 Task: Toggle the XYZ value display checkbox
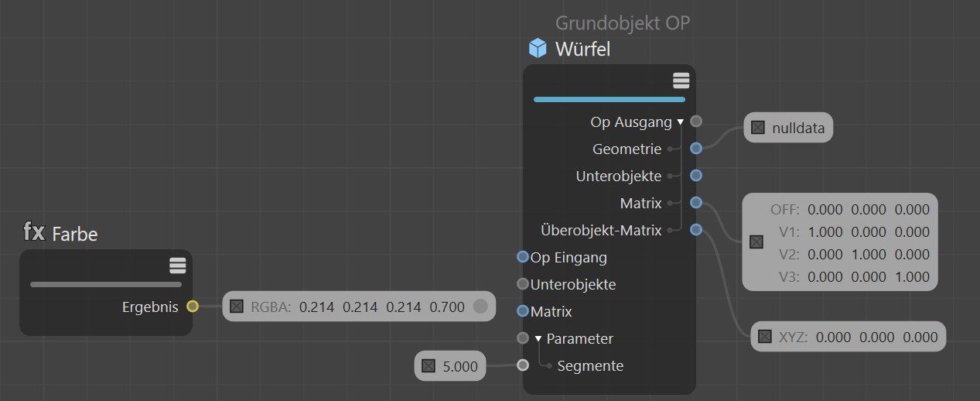[765, 337]
